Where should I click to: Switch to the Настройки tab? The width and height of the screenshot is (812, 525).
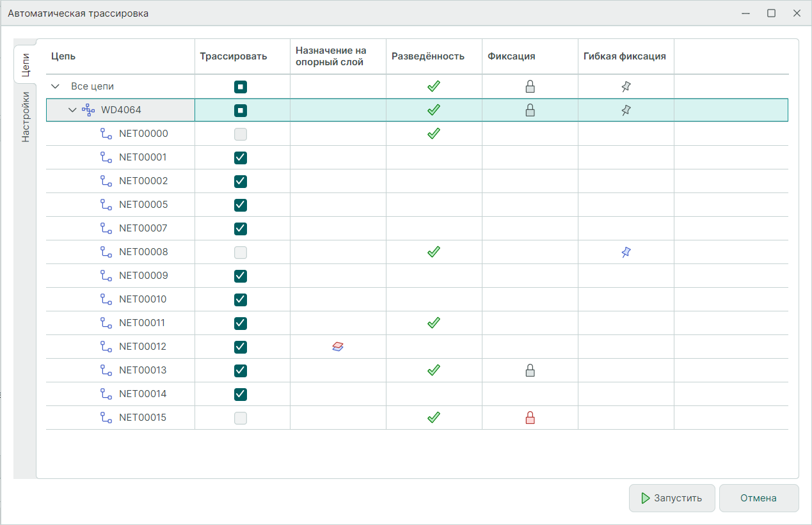tap(25, 116)
